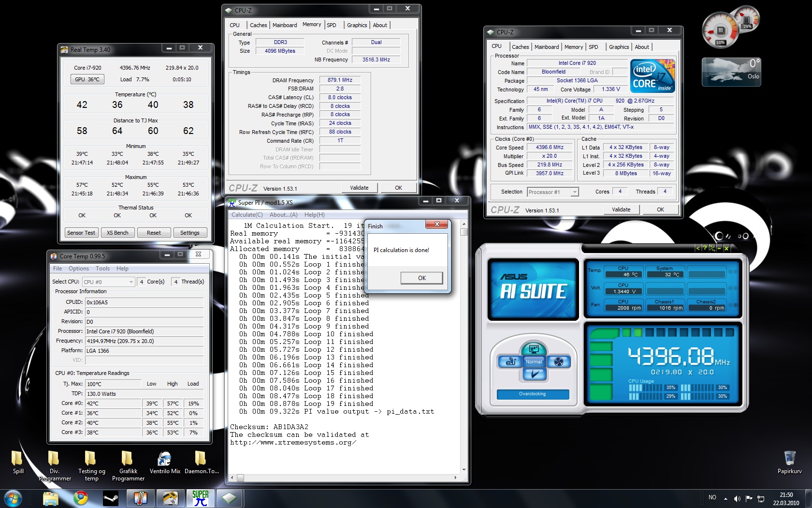812x508 pixels.
Task: Open the Windows Start menu
Action: click(13, 498)
